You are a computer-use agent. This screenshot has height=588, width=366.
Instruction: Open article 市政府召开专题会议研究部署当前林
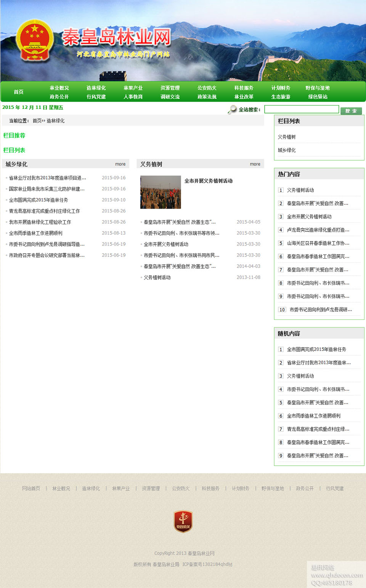coord(47,255)
